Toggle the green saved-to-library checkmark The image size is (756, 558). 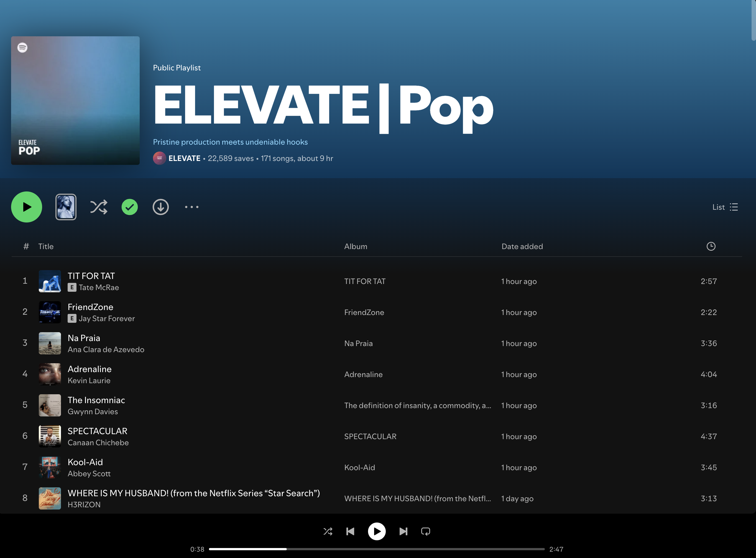click(x=130, y=207)
